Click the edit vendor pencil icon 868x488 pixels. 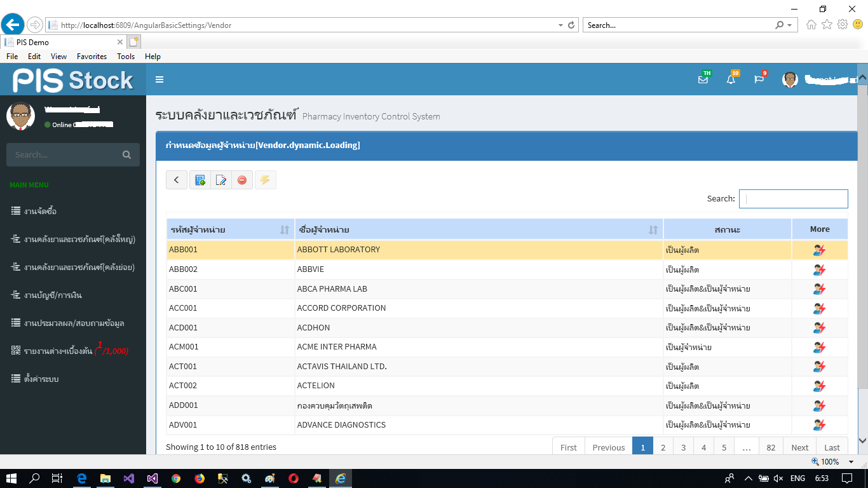[x=221, y=180]
